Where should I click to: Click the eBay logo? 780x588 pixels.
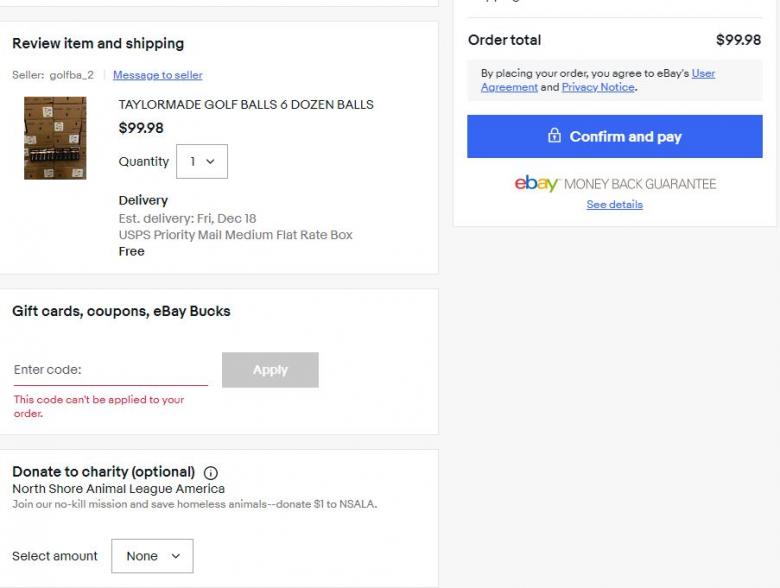tap(536, 184)
